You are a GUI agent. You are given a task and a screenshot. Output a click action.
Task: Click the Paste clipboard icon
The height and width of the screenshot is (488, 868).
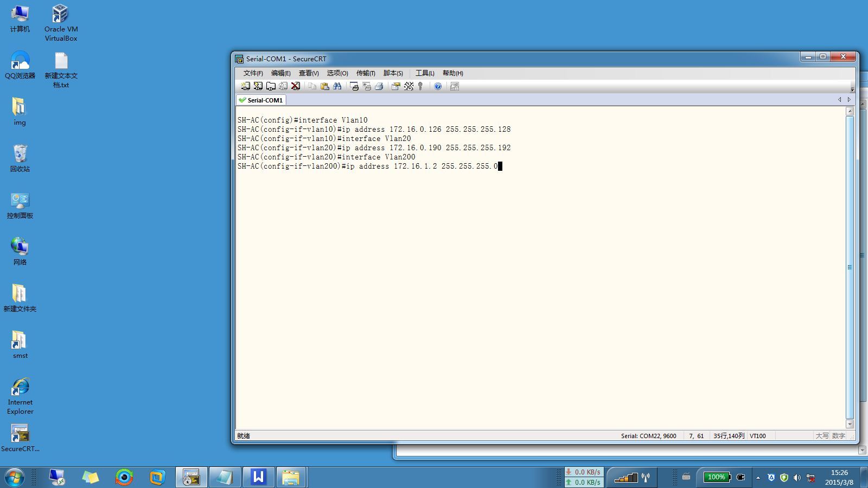click(324, 86)
